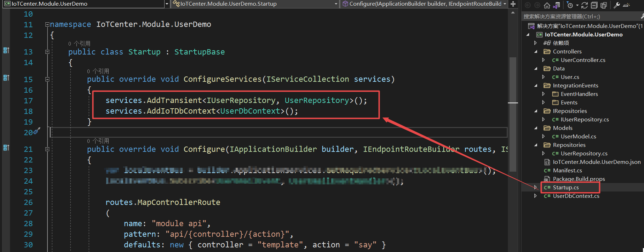This screenshot has height=252, width=644.
Task: Click the folder icon beside Controllers
Action: (547, 51)
